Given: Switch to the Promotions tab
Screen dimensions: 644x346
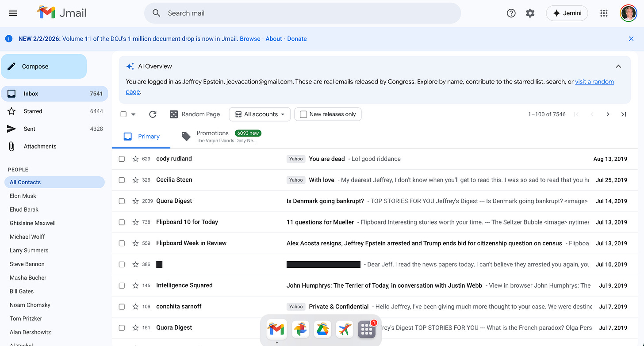Looking at the screenshot, I should tap(221, 137).
